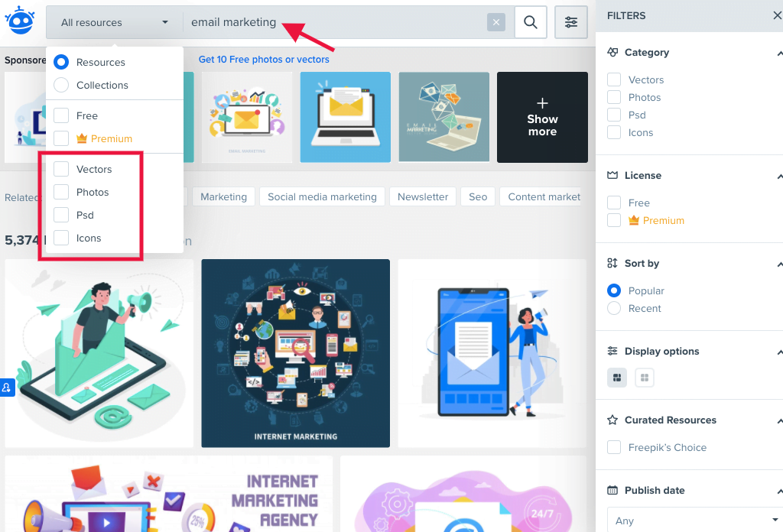Click the Premium crown icon in the Filters panel
Viewport: 783px width, 532px height.
[634, 220]
